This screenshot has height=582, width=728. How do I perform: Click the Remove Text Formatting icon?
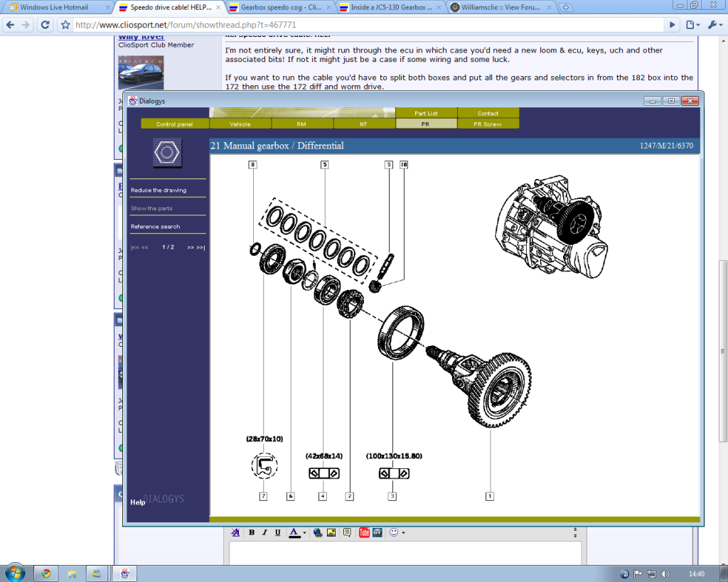click(235, 532)
